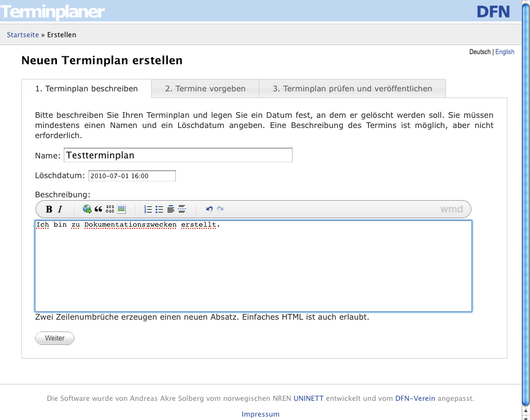Image resolution: width=530 pixels, height=420 pixels.
Task: Insert an image into description
Action: [121, 209]
